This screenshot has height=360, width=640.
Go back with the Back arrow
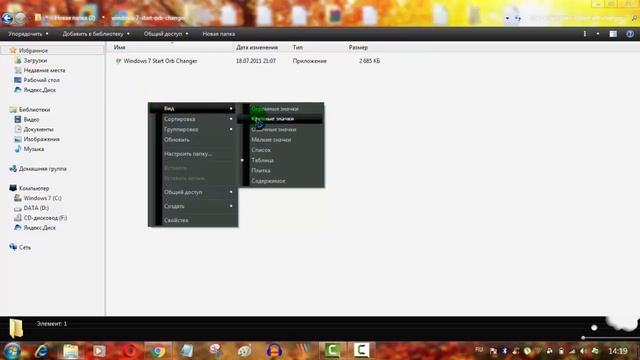(x=7, y=18)
